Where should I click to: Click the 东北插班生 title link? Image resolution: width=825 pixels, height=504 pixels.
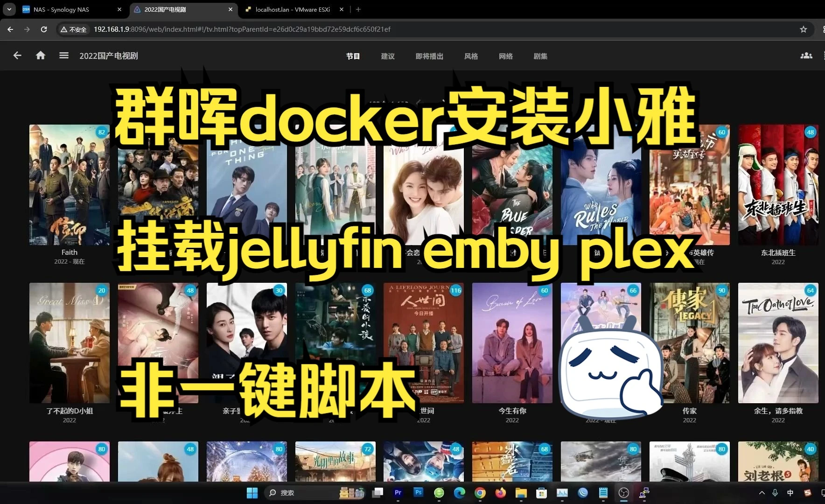point(778,252)
